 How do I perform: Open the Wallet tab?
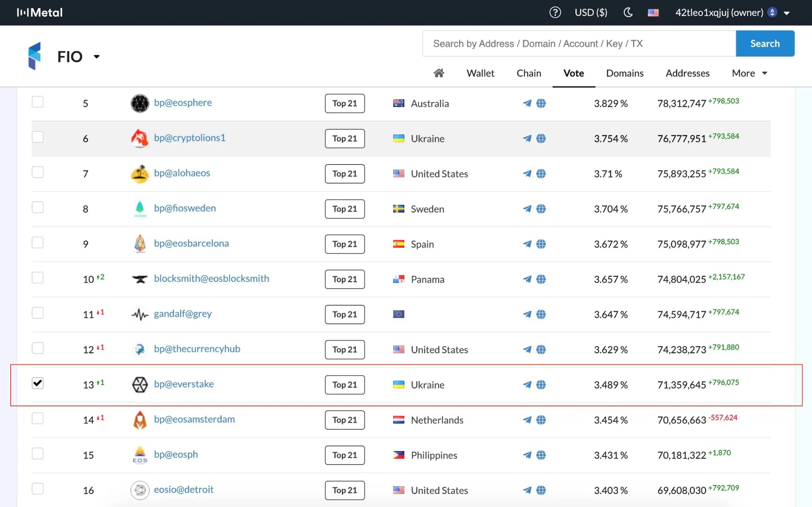(x=480, y=73)
